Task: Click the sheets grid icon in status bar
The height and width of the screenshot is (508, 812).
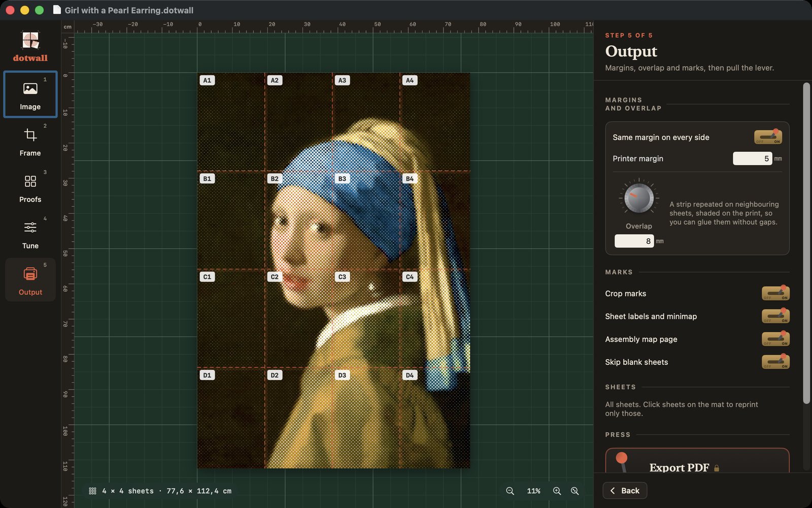Action: click(92, 491)
